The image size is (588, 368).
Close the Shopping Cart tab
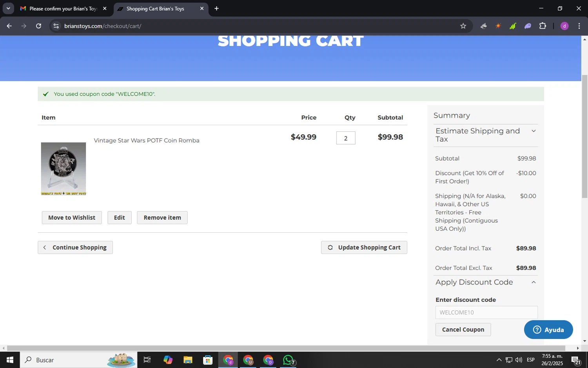point(202,9)
